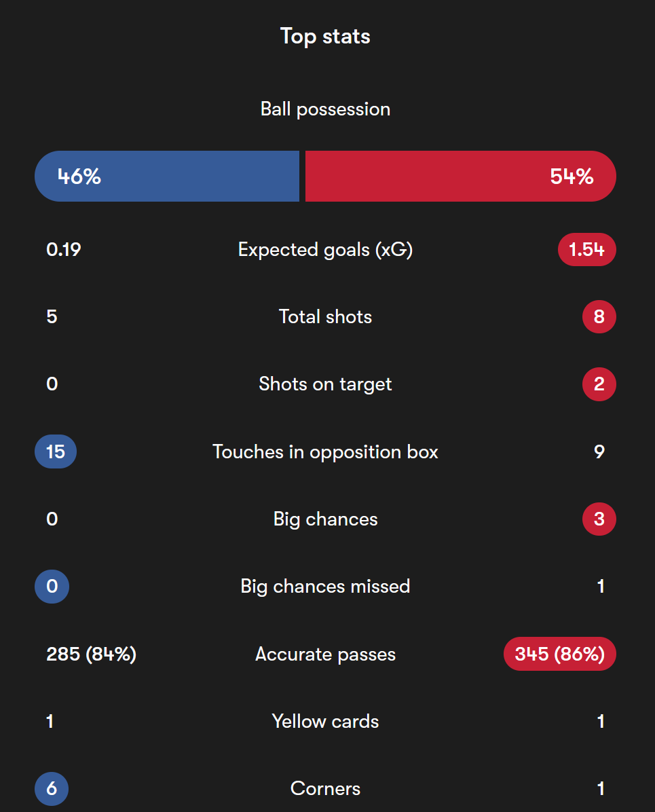Open Touches in opposition box stat
Image resolution: width=655 pixels, height=812 pixels.
click(x=325, y=452)
